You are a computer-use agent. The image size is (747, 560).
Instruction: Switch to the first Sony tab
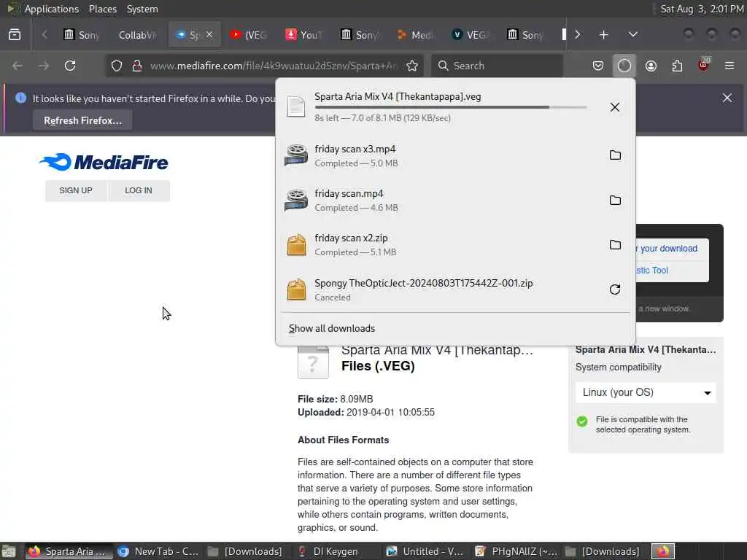tap(82, 35)
